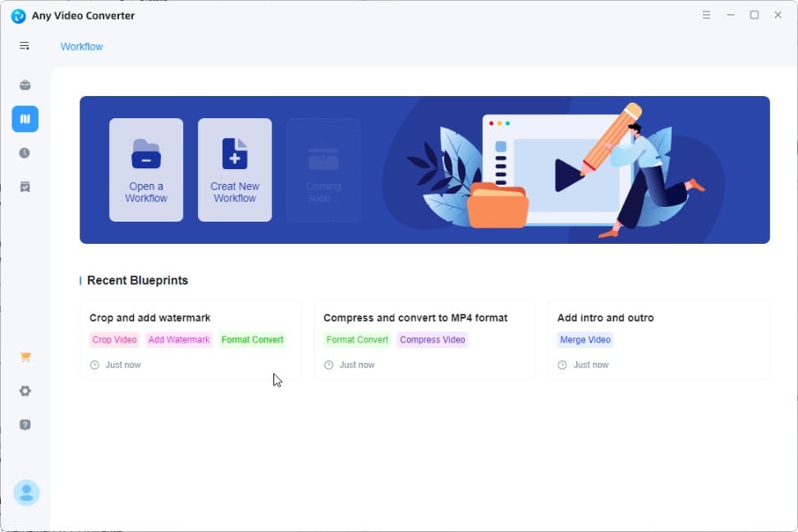Click Just now on Add intro and outro card
The image size is (798, 532).
(x=591, y=365)
